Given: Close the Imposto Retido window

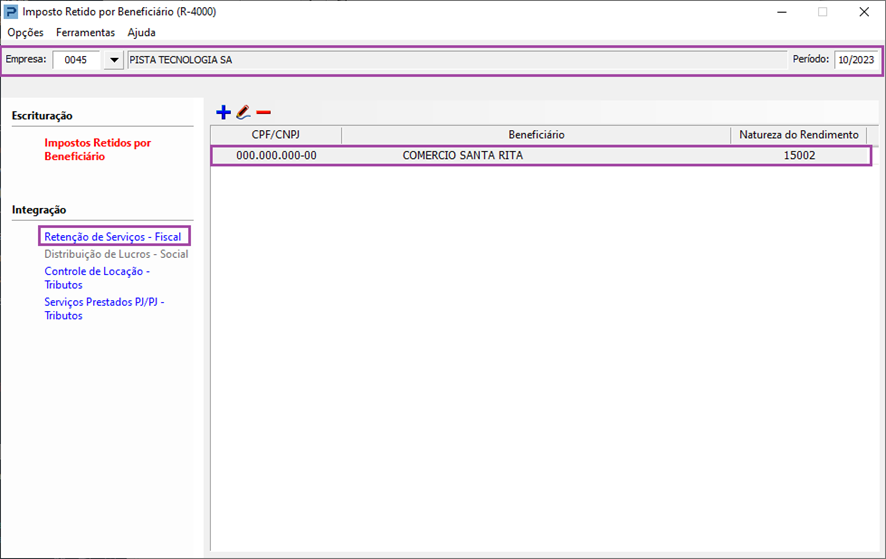Looking at the screenshot, I should point(864,12).
